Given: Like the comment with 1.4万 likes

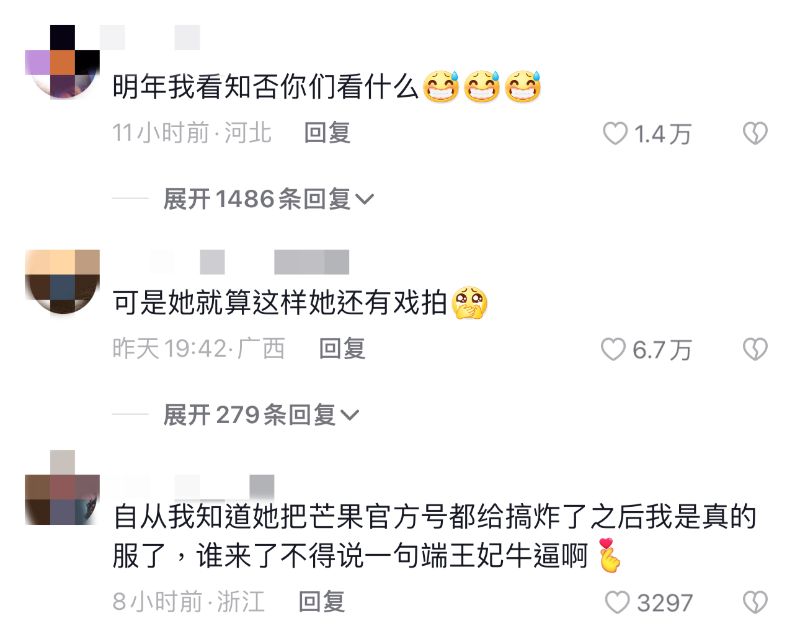Looking at the screenshot, I should (615, 134).
